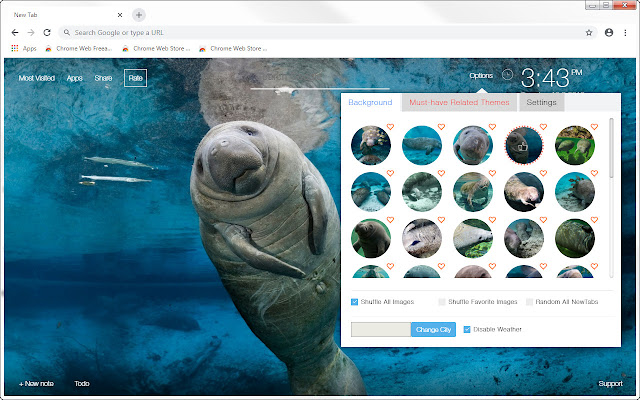The height and width of the screenshot is (400, 640).
Task: Select the first background thumbnail with yellow fish
Action: tap(371, 145)
